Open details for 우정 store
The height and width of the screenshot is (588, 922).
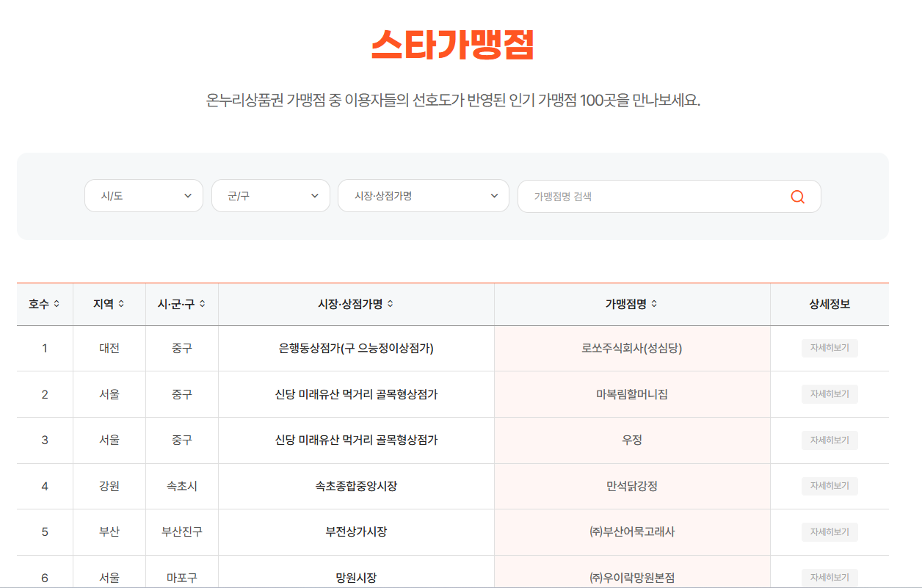830,440
